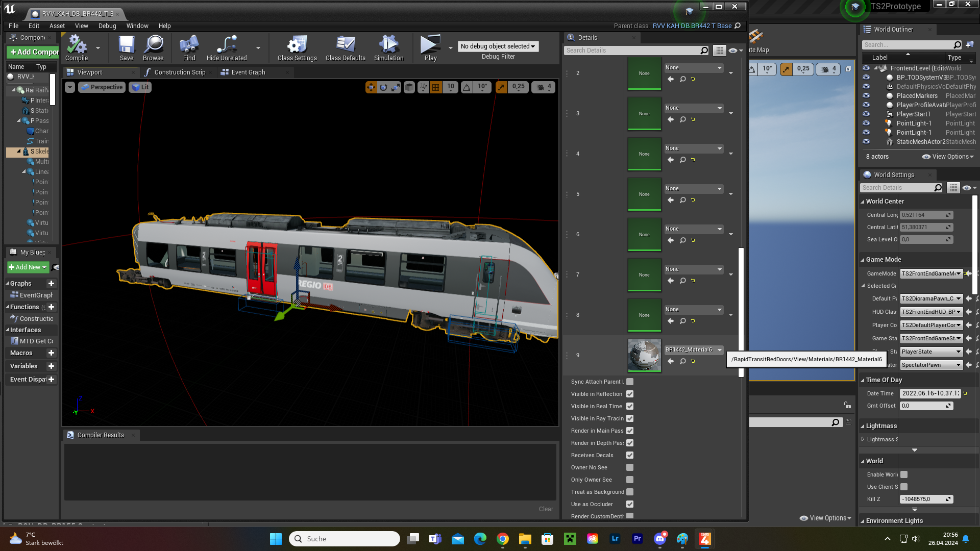Open Class Defaults
Viewport: 980px width, 551px height.
346,48
